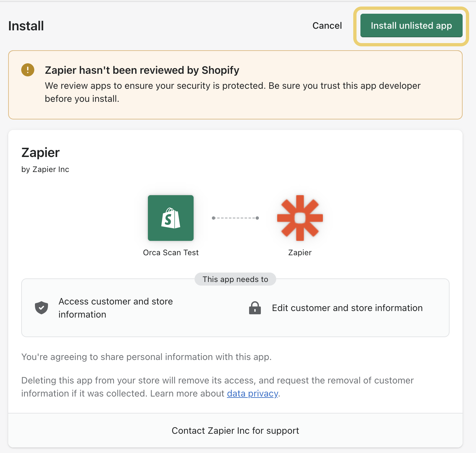Click the green Shopify bag icon
476x453 pixels.
(x=171, y=218)
